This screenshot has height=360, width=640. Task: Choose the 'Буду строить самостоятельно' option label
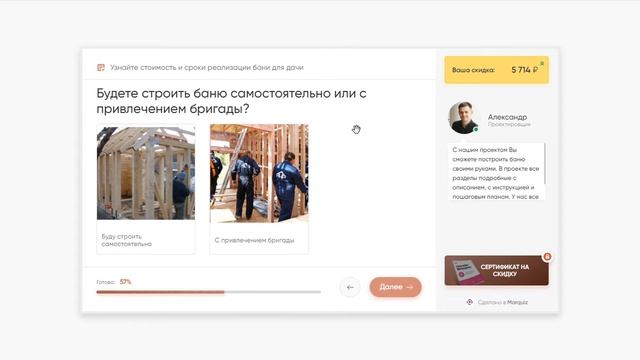tap(127, 240)
